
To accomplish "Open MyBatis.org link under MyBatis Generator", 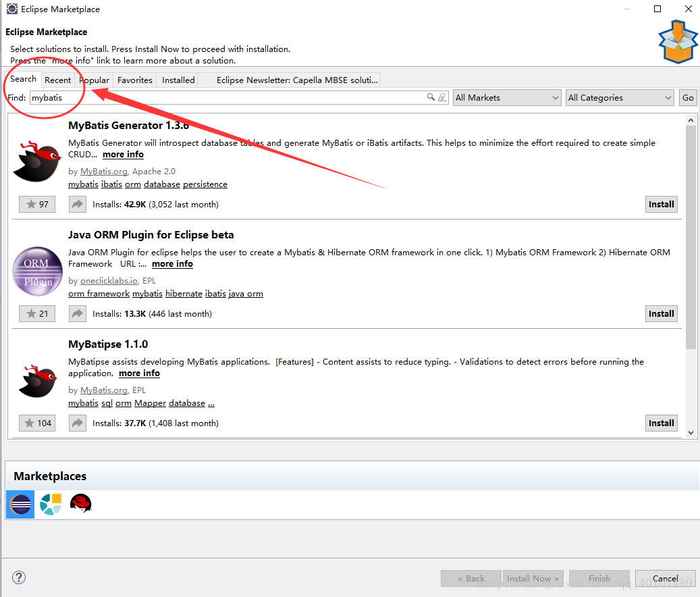I will (x=105, y=172).
